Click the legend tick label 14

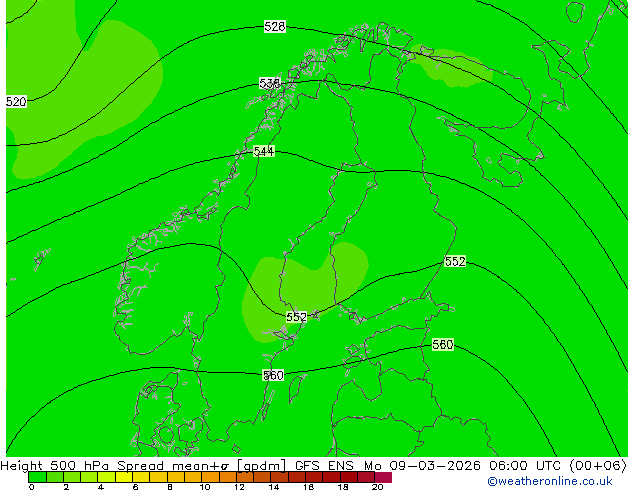(x=274, y=487)
